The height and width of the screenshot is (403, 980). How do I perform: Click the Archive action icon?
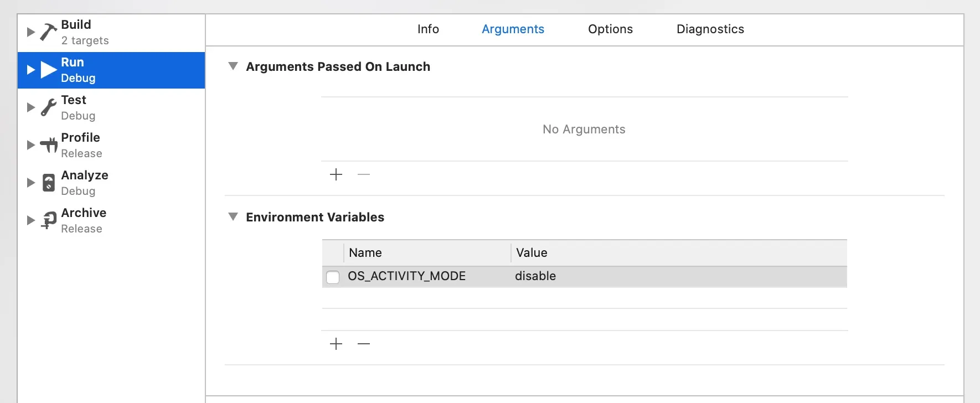(49, 220)
